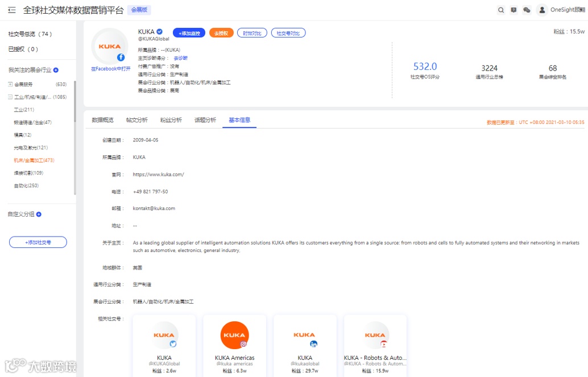Click the 社交号对比 button
The height and width of the screenshot is (377, 588).
[x=288, y=33]
